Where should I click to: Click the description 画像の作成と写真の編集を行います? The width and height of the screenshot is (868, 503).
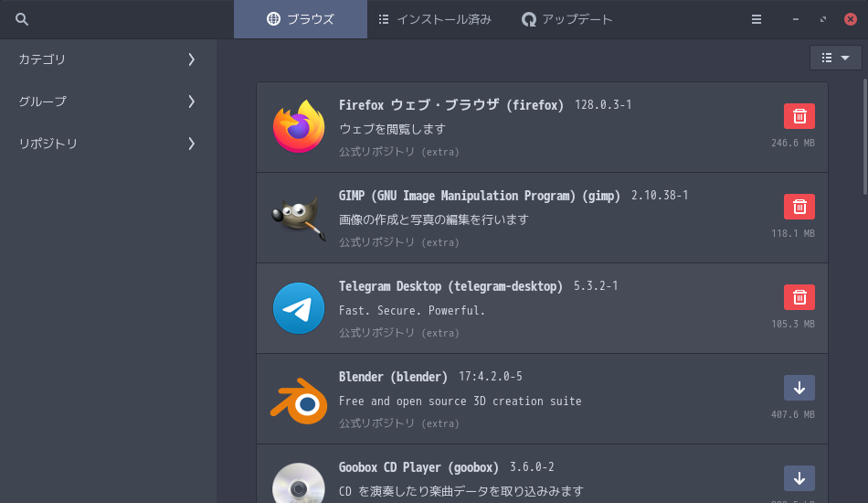coord(434,219)
